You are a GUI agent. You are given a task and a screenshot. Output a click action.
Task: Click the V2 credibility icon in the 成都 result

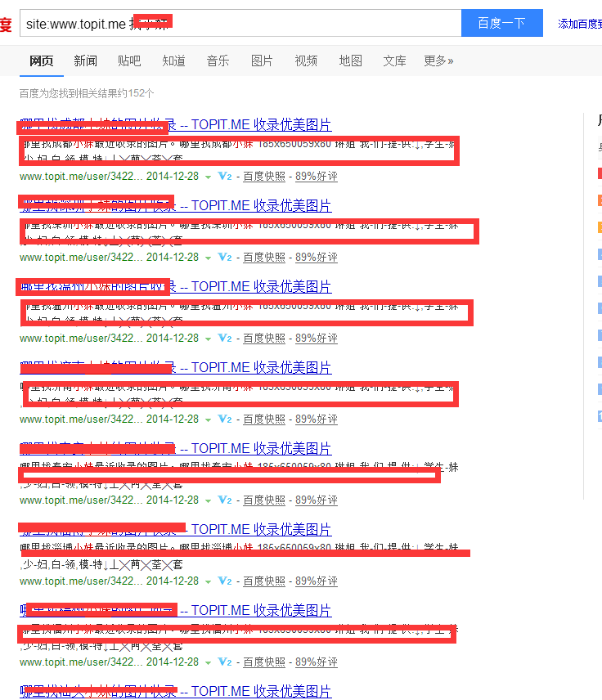pos(225,177)
